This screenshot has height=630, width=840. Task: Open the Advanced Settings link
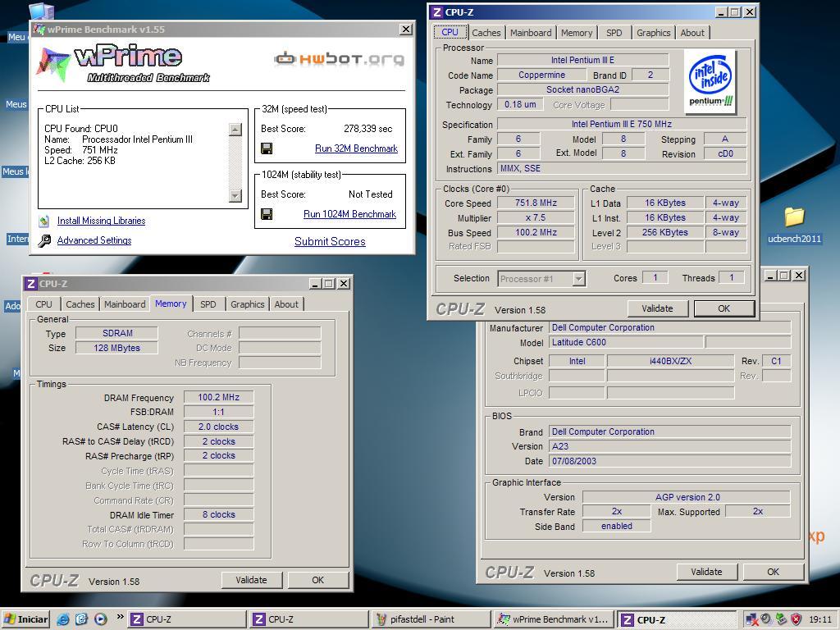click(94, 240)
